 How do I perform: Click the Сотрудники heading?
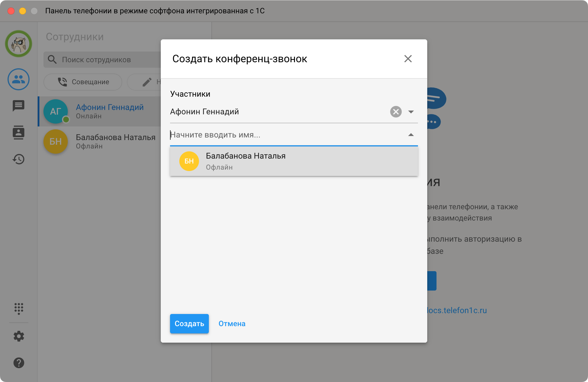[75, 37]
